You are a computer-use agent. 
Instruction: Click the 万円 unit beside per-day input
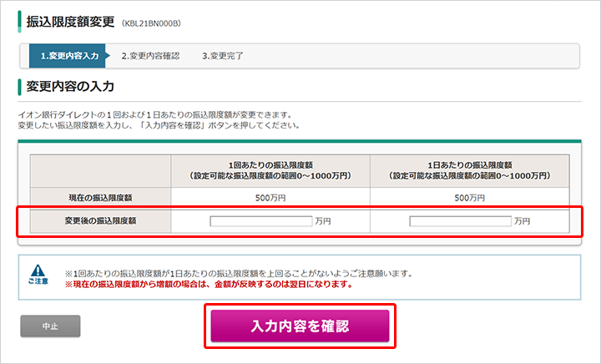point(522,221)
